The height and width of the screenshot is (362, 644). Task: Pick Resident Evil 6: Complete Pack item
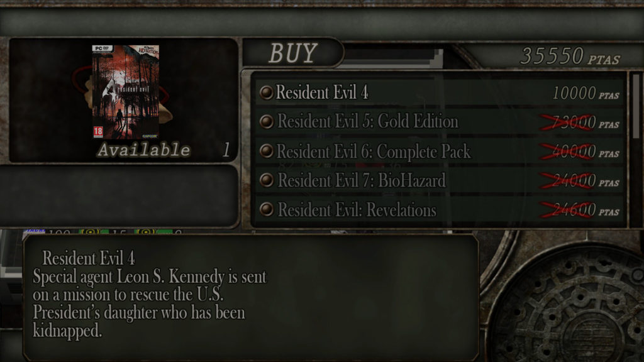click(440, 151)
